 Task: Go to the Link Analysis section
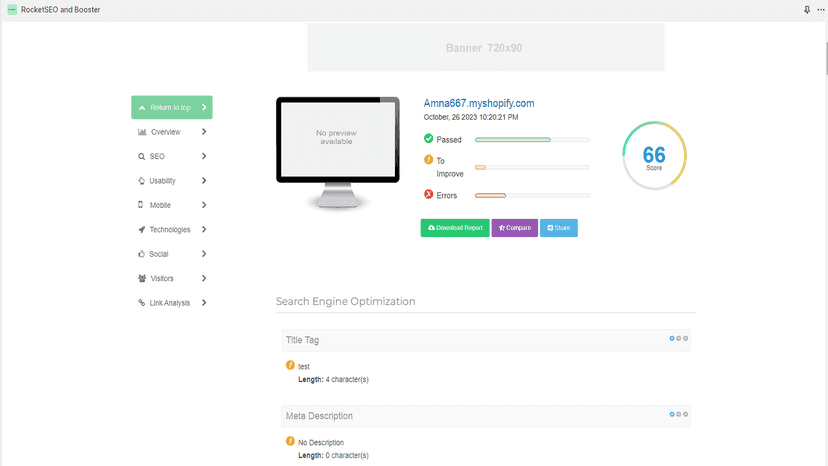[172, 303]
